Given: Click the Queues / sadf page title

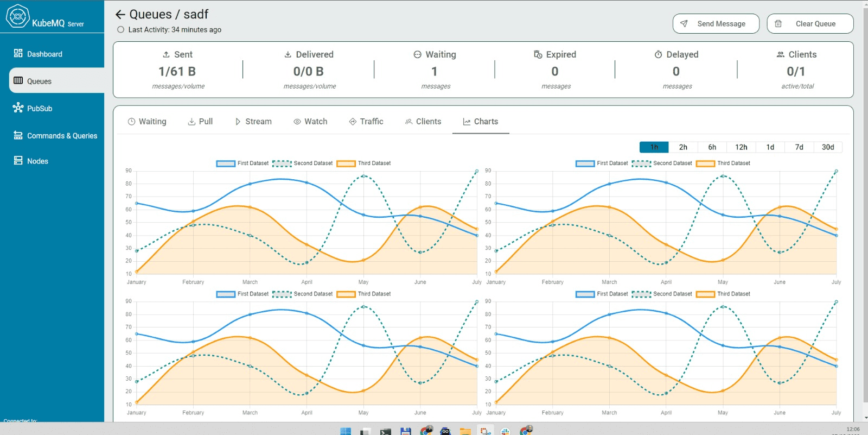Looking at the screenshot, I should coord(169,15).
